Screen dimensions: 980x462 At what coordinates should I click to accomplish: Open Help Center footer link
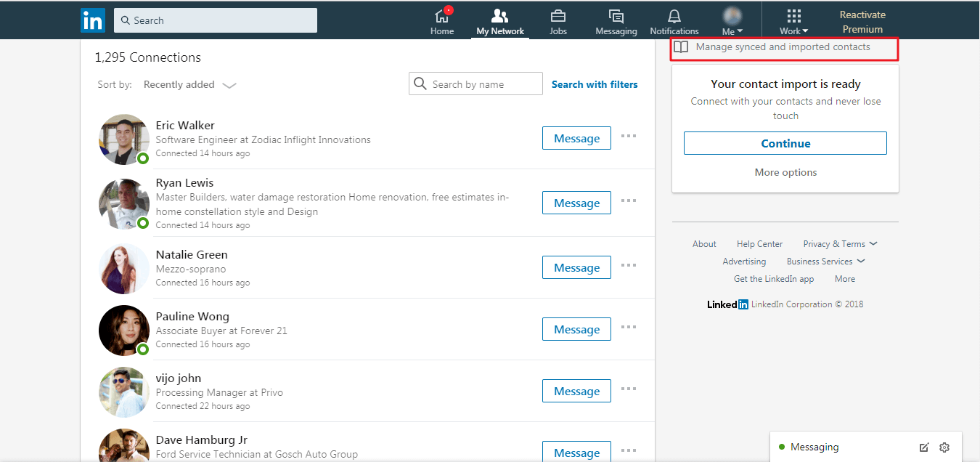click(x=759, y=244)
